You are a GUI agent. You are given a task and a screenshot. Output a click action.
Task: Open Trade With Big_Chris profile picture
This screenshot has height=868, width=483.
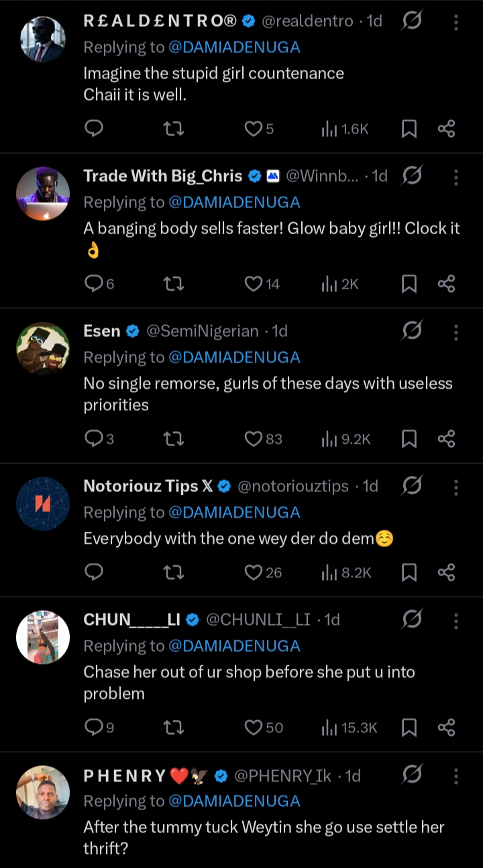(x=42, y=193)
